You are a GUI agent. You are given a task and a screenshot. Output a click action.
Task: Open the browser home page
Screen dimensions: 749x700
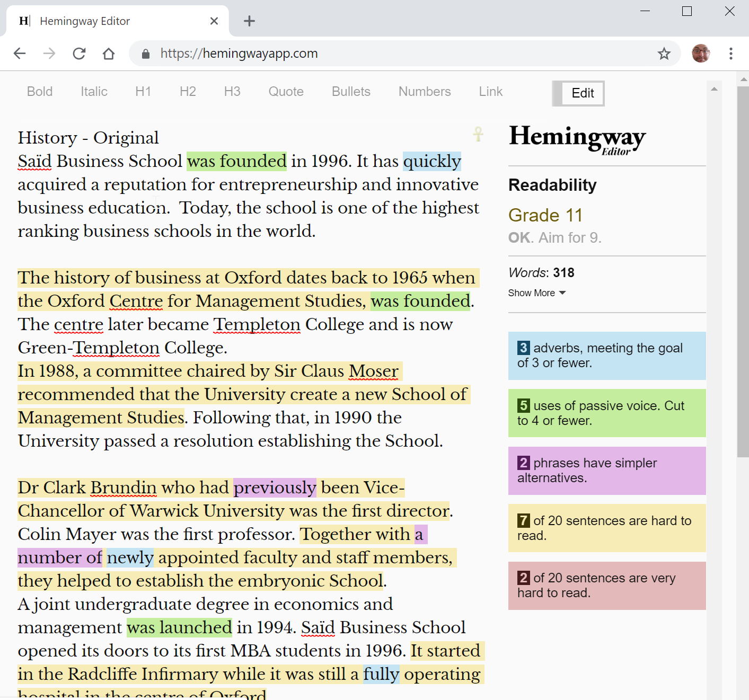109,54
